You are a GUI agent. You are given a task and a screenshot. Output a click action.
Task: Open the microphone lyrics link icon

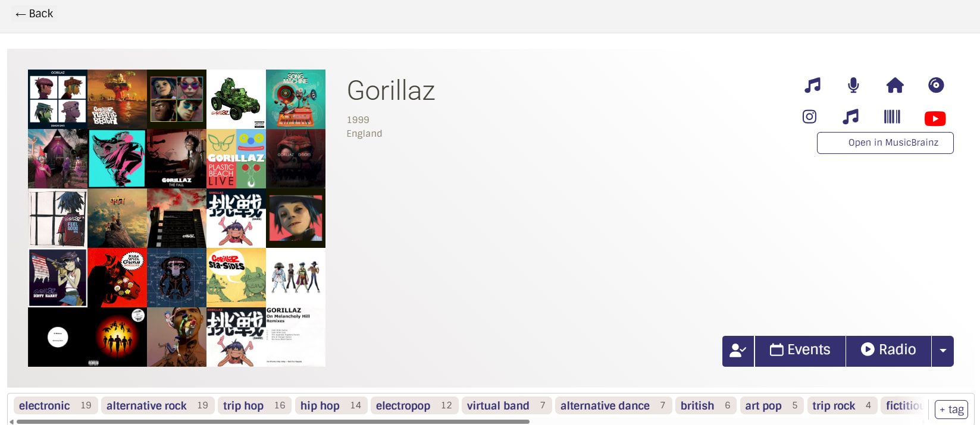pyautogui.click(x=853, y=86)
